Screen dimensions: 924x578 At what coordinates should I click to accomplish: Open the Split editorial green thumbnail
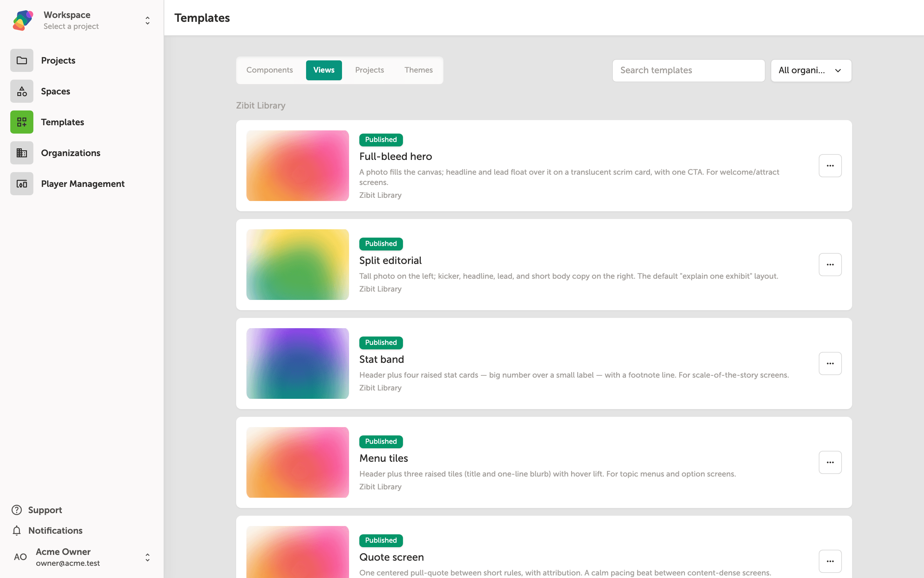click(x=297, y=265)
